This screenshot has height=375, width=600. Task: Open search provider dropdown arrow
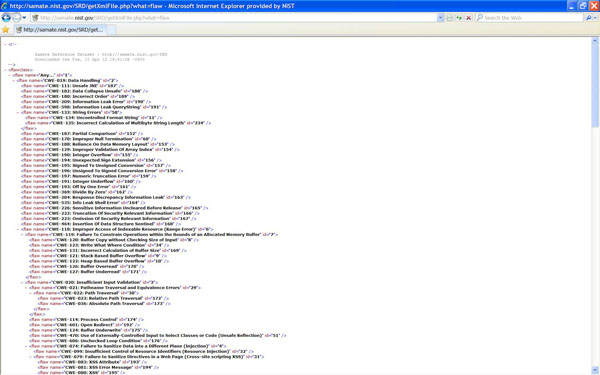point(595,18)
